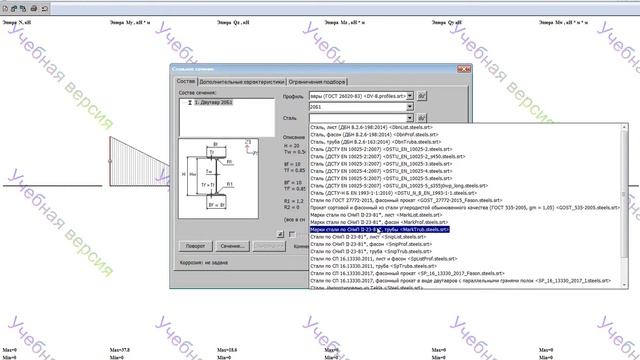Click the third icon in the top-left toolbar

[23, 8]
